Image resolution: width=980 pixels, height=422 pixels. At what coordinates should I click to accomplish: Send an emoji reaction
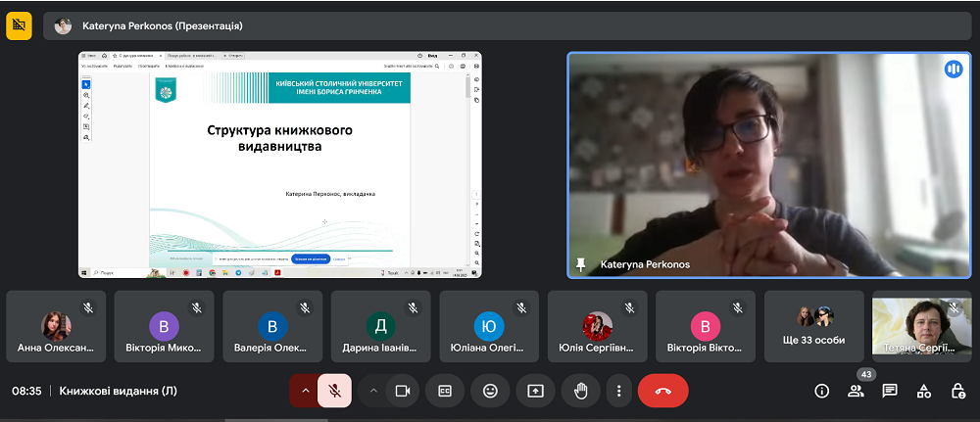[x=490, y=391]
